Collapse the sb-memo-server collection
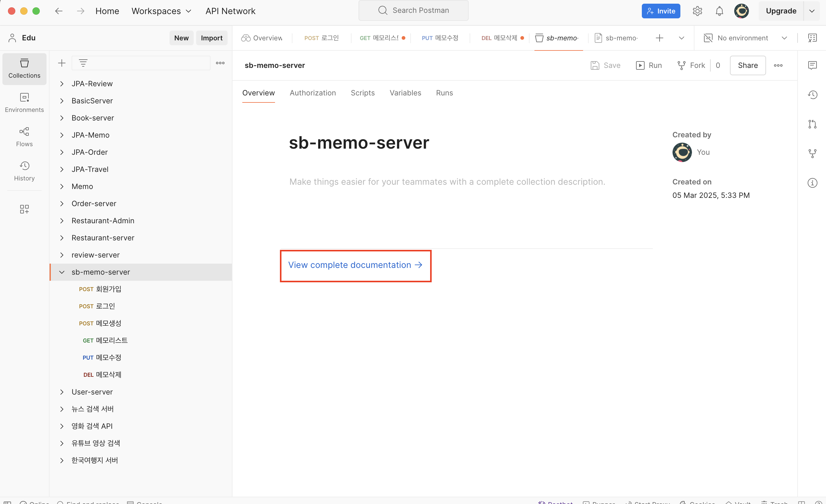 (62, 272)
